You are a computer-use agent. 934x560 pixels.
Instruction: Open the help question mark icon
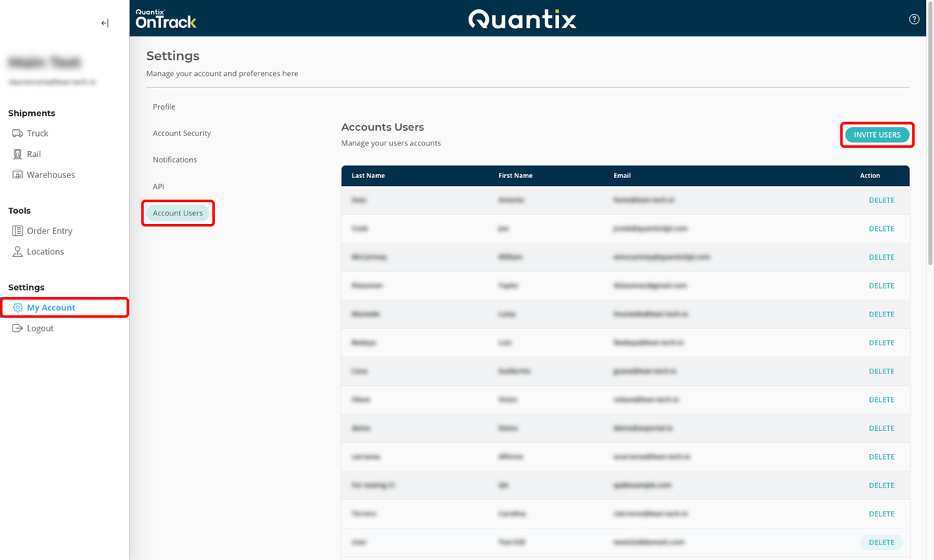914,19
